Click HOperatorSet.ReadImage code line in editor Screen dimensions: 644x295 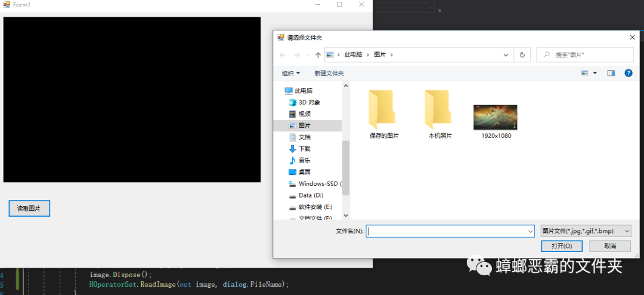[190, 284]
